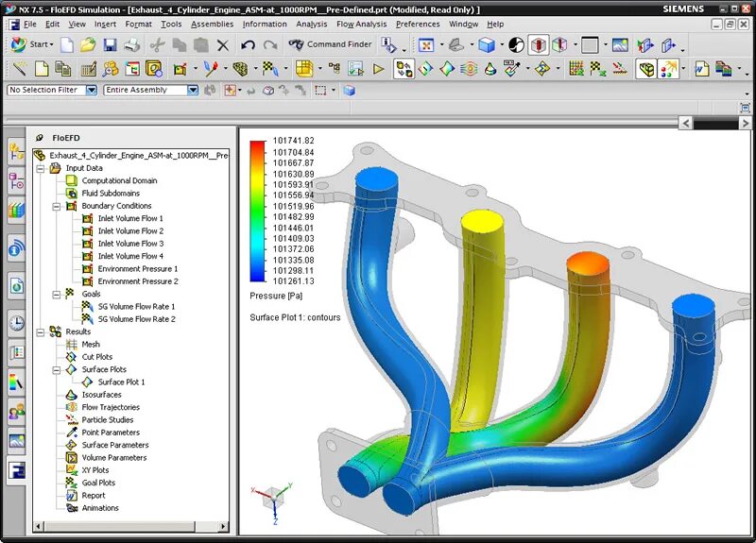Click the Assembly Navigator sidebar icon at the top
The image size is (756, 543).
pyautogui.click(x=16, y=151)
